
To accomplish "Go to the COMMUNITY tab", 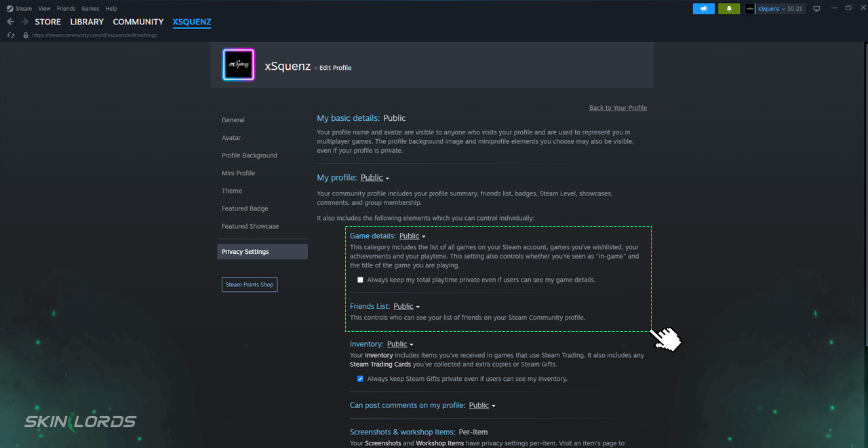I will tap(138, 22).
